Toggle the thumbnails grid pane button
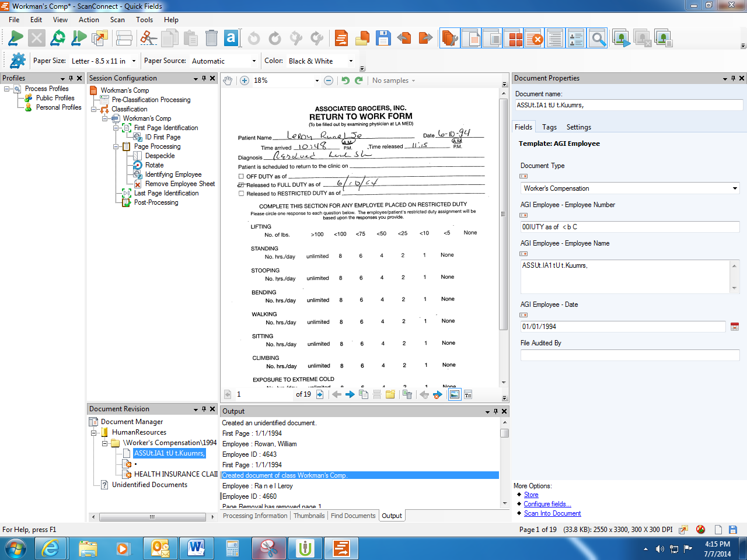This screenshot has height=560, width=747. (x=515, y=39)
